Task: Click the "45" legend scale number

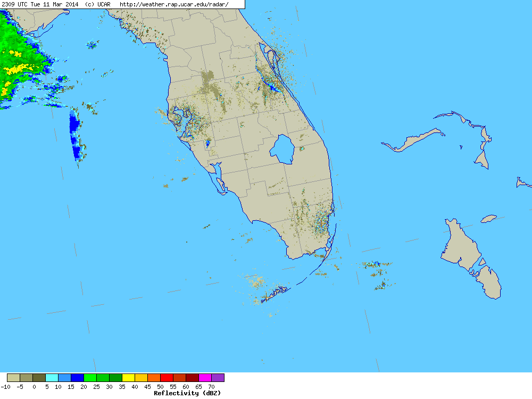Action: pyautogui.click(x=147, y=387)
